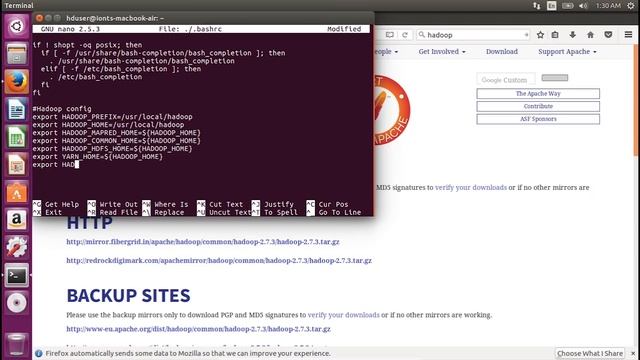Launch Firefox from the dock
The image size is (640, 360).
pyautogui.click(x=16, y=81)
